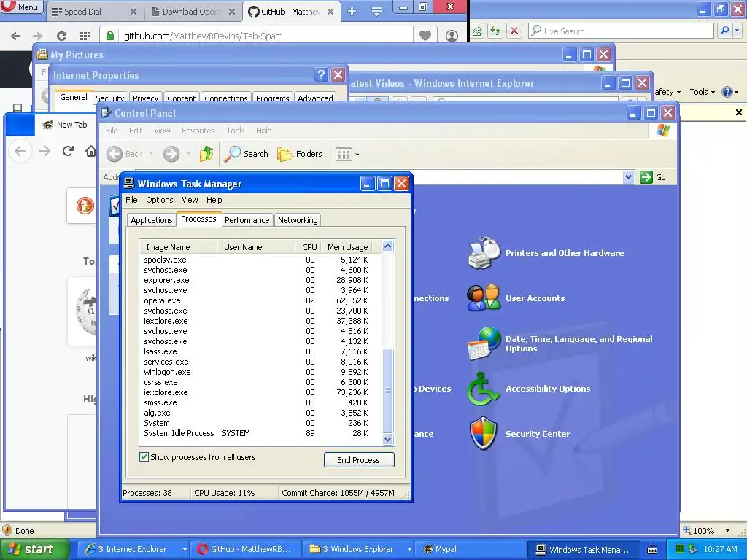The width and height of the screenshot is (747, 560).
Task: Click process list scrollbar down arrow
Action: click(387, 439)
